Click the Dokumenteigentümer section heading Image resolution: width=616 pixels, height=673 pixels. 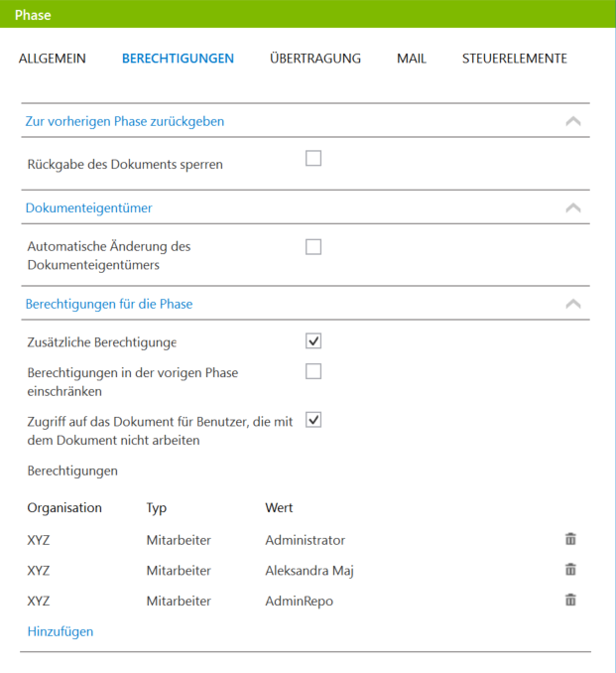click(x=89, y=208)
